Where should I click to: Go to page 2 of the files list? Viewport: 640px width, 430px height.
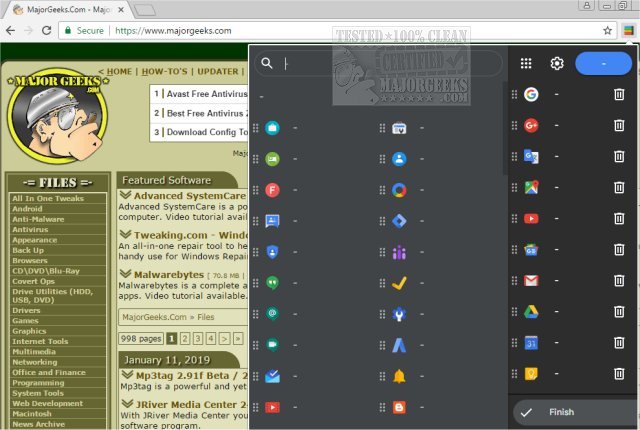[185, 339]
